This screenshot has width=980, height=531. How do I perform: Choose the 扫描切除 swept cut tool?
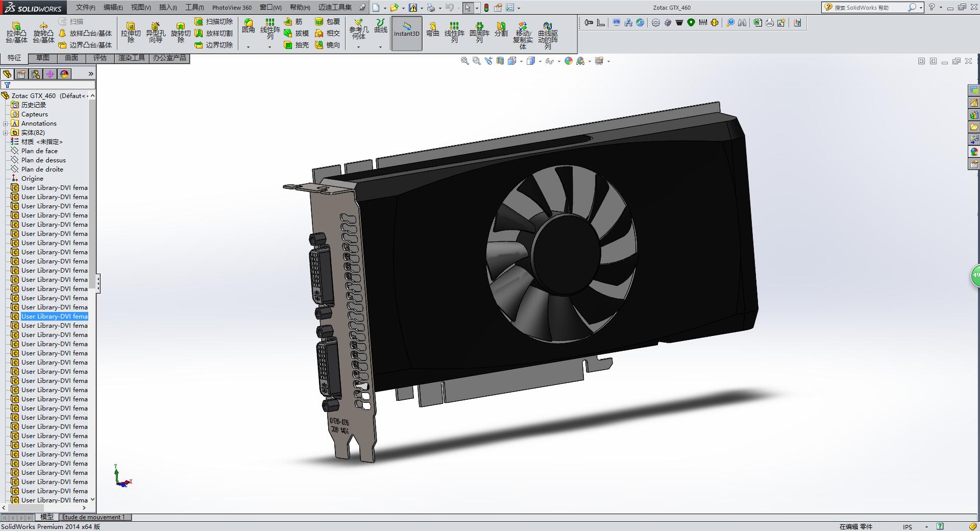214,21
